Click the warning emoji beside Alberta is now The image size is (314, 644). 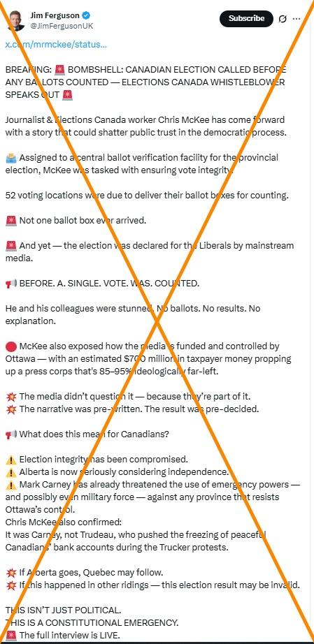(11, 472)
